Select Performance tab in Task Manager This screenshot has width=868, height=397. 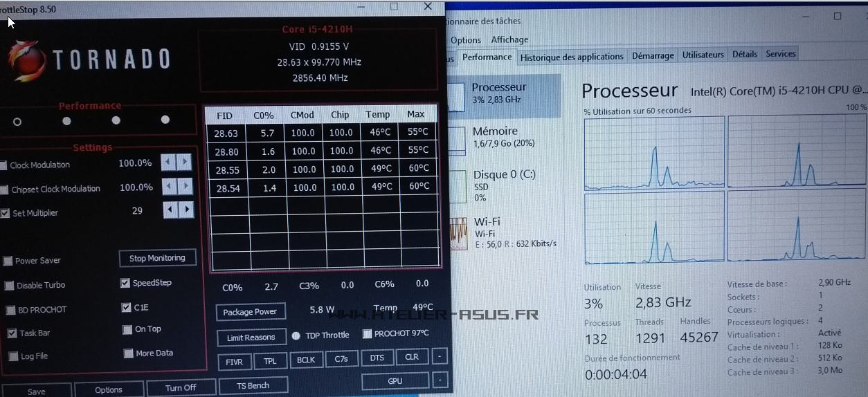tap(487, 57)
